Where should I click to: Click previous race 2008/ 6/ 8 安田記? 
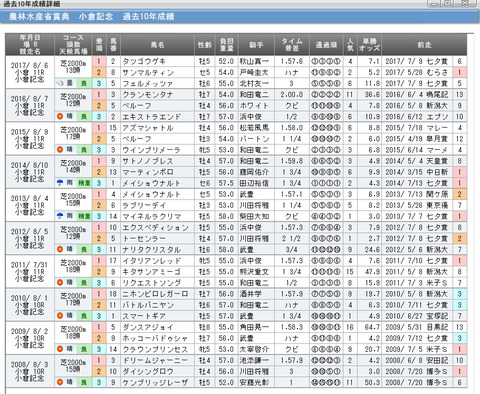pyautogui.click(x=417, y=360)
